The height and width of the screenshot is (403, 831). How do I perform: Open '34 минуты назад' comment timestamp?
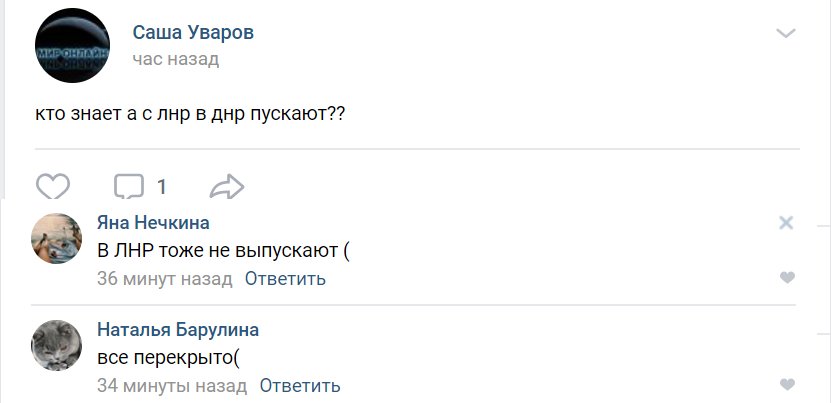click(172, 386)
